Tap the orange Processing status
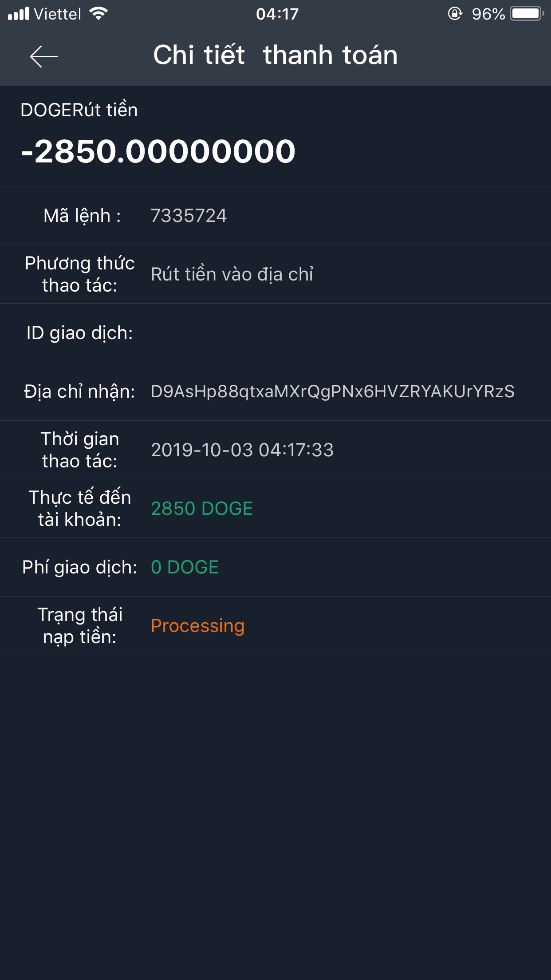The image size is (551, 980). coord(197,626)
